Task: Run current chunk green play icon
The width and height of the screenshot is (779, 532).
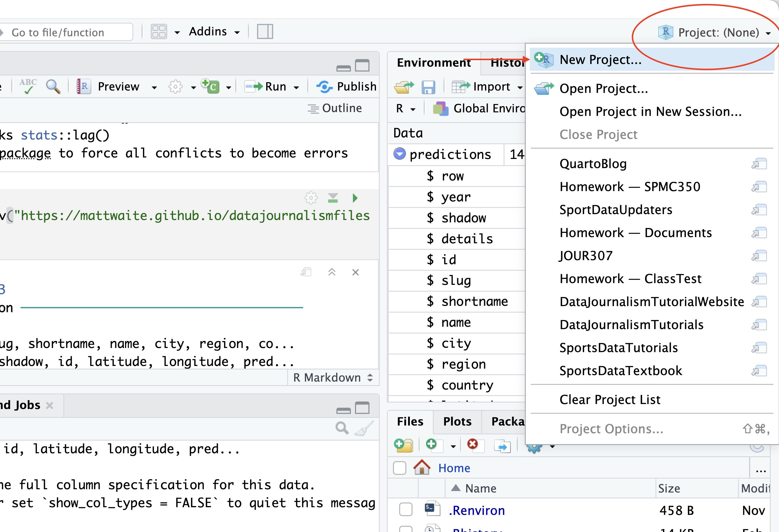Action: pyautogui.click(x=355, y=198)
